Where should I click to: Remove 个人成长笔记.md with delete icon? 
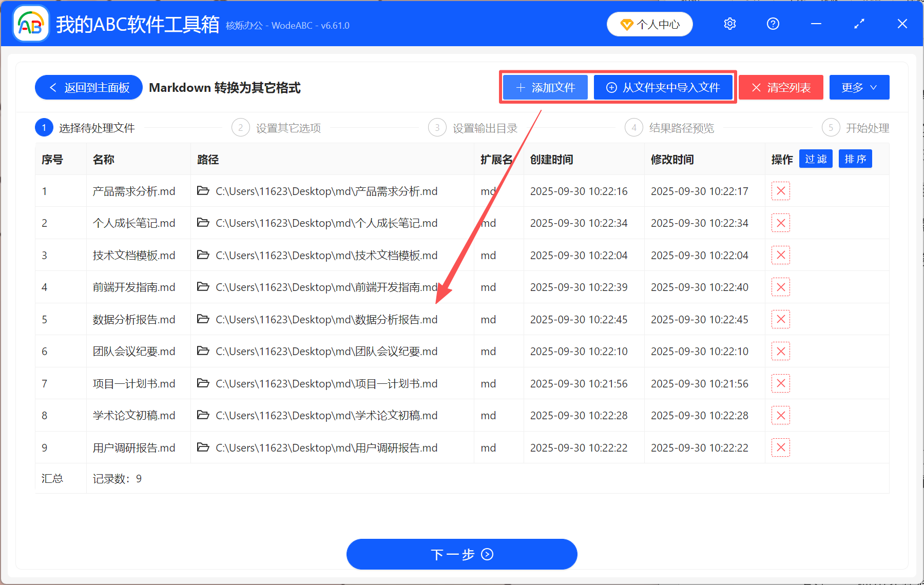(x=780, y=223)
